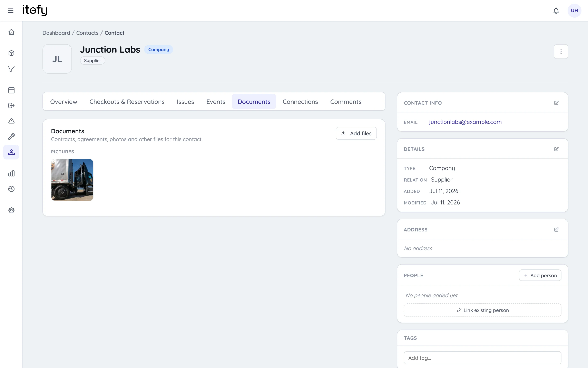
Task: Click the Junction Labs title
Action: click(110, 49)
